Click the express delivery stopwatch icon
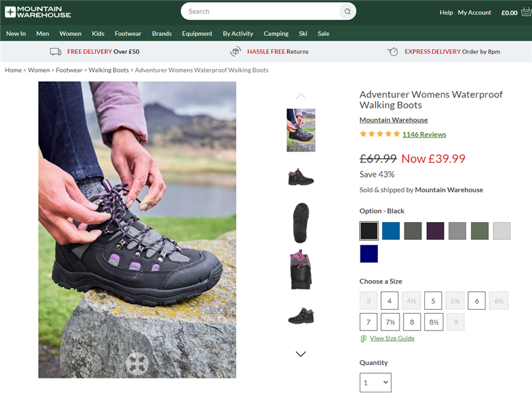This screenshot has height=397, width=532. point(393,51)
